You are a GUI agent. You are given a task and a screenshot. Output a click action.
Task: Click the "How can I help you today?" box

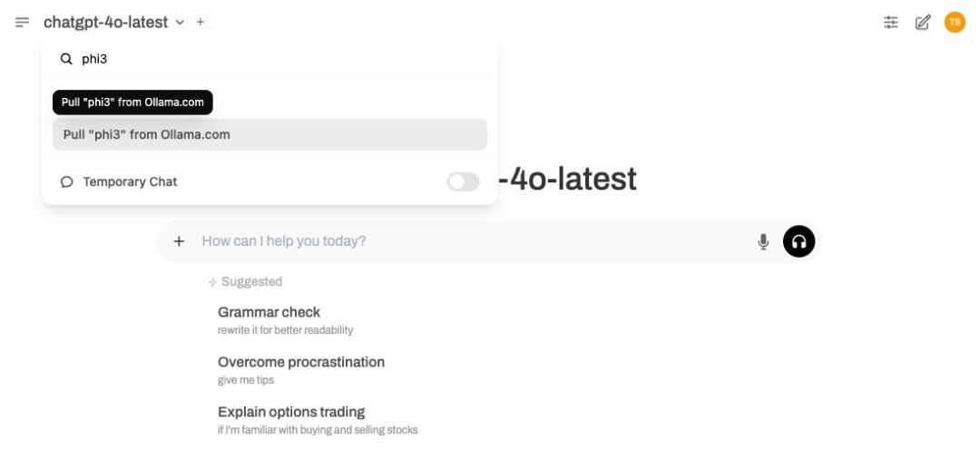click(x=472, y=241)
